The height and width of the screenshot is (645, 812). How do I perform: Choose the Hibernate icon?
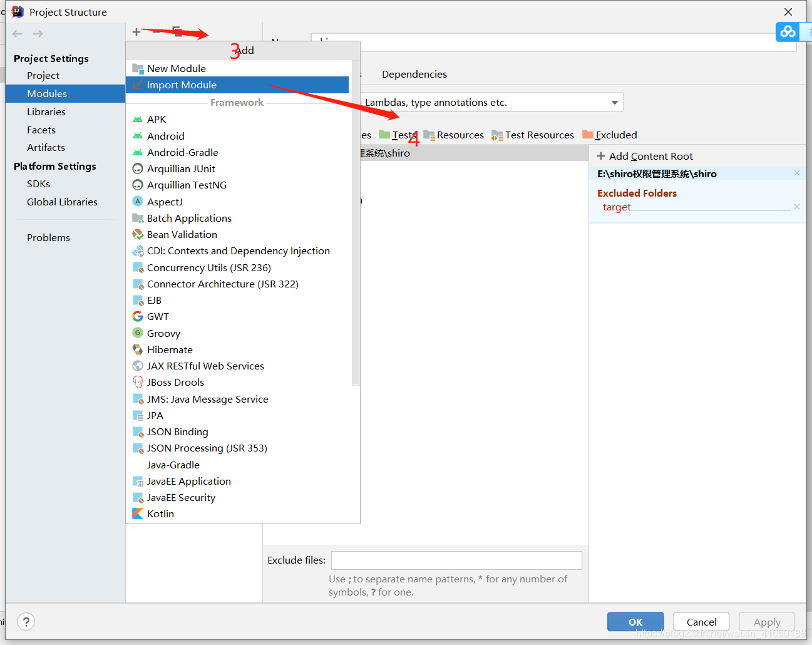click(138, 349)
